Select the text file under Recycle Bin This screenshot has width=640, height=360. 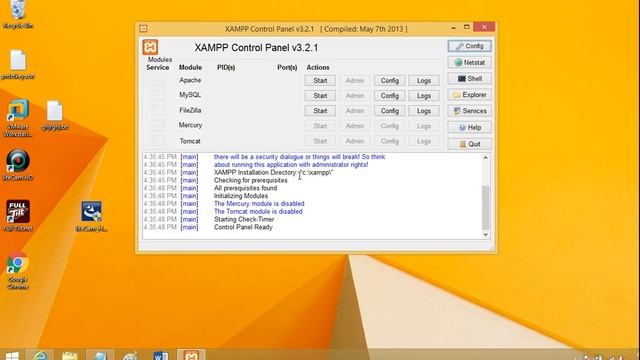(18, 64)
